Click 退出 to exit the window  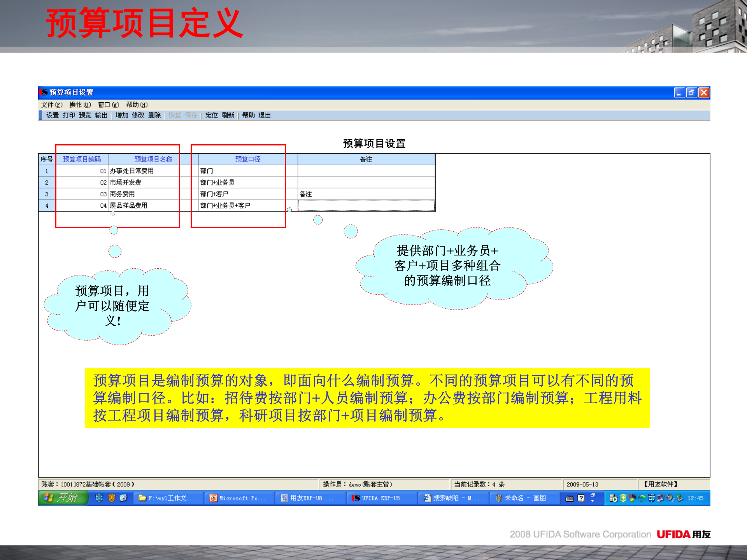pyautogui.click(x=265, y=115)
